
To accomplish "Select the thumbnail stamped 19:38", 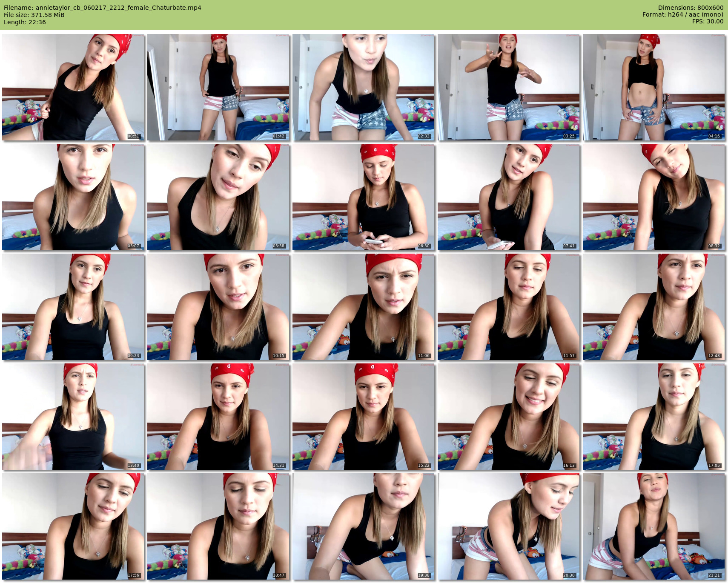I will coord(364,526).
